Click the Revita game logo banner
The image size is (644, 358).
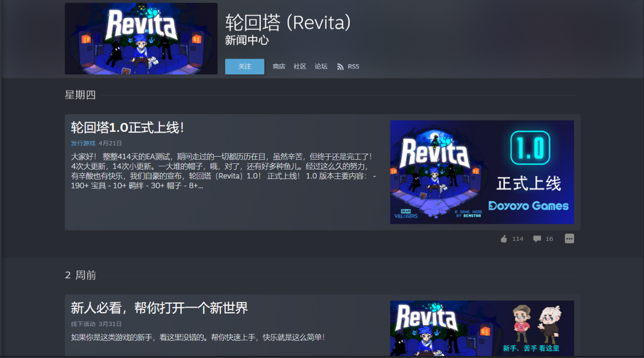pos(141,39)
